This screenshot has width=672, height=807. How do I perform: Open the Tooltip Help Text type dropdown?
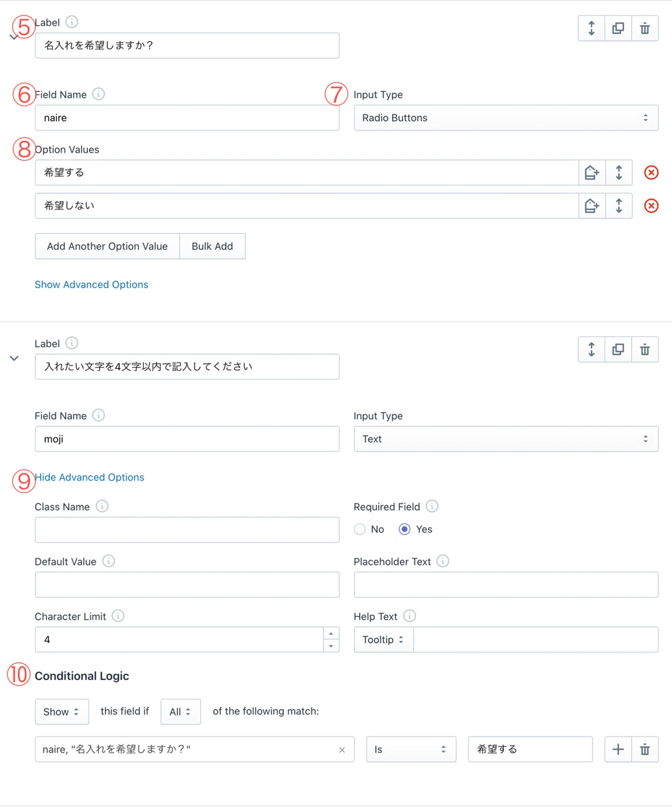384,640
